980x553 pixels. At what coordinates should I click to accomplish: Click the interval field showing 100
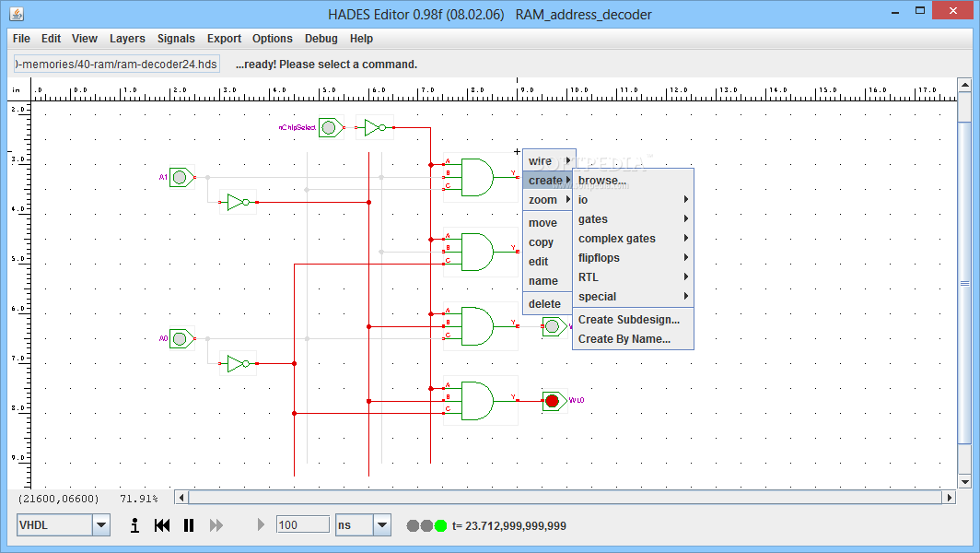pyautogui.click(x=303, y=524)
